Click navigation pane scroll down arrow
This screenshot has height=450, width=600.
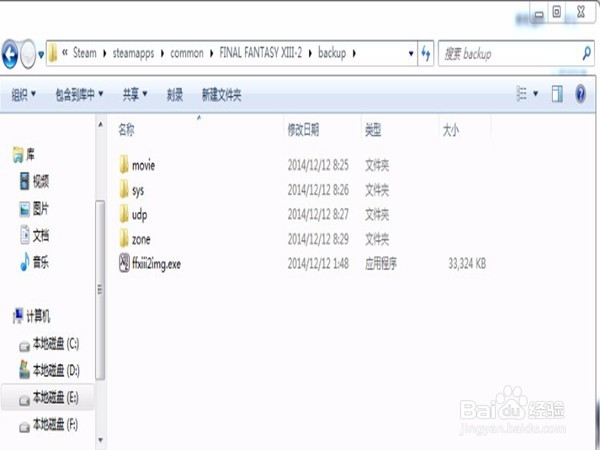(x=100, y=440)
